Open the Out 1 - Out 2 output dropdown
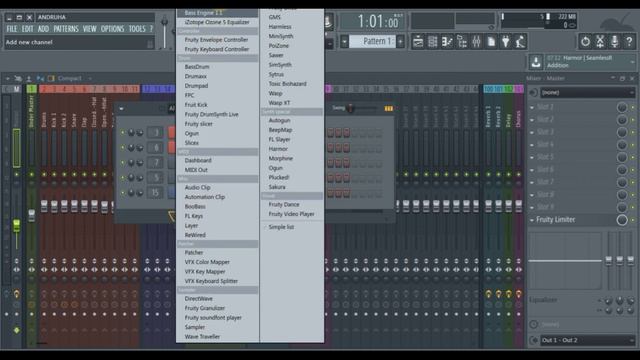The width and height of the screenshot is (640, 360). pos(587,340)
